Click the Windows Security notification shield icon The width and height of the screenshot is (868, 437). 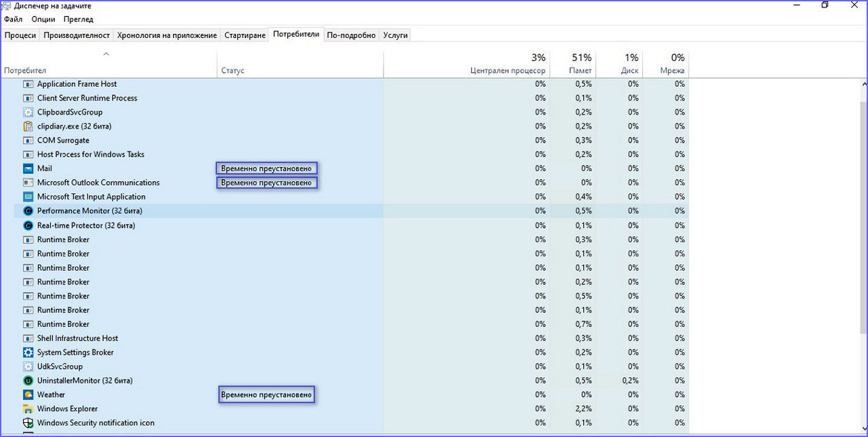pyautogui.click(x=28, y=423)
